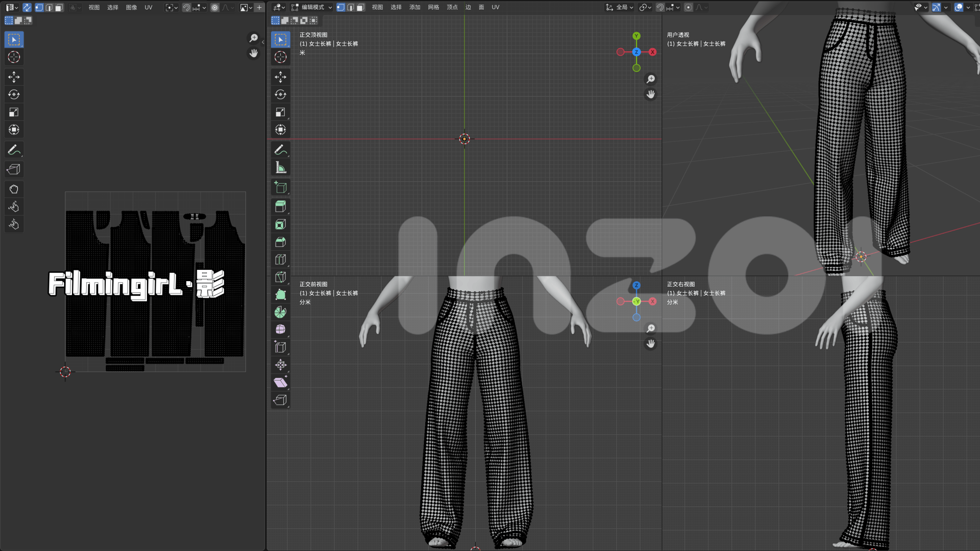The height and width of the screenshot is (551, 980).
Task: Select the Inset Faces tool
Action: coord(280,224)
